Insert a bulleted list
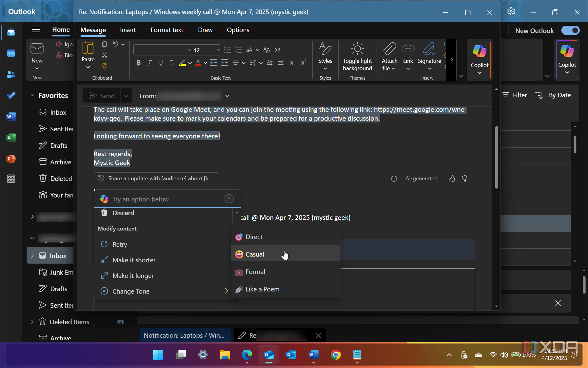The image size is (588, 368). pos(227,50)
